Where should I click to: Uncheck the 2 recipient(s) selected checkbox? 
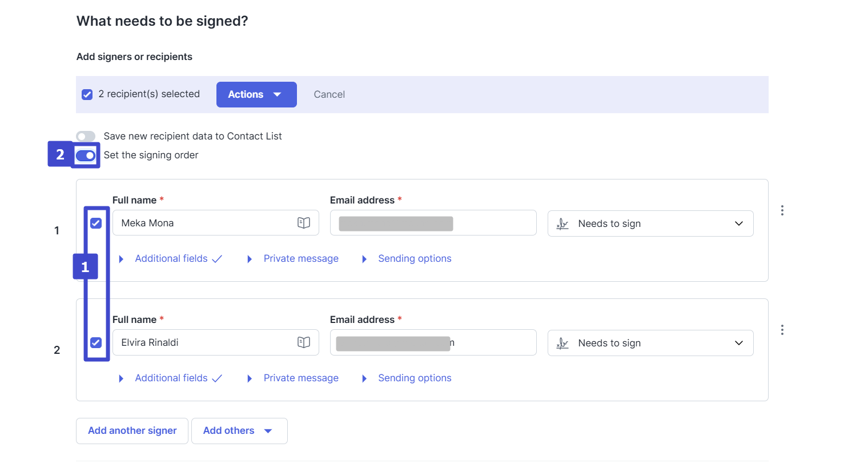click(x=87, y=94)
